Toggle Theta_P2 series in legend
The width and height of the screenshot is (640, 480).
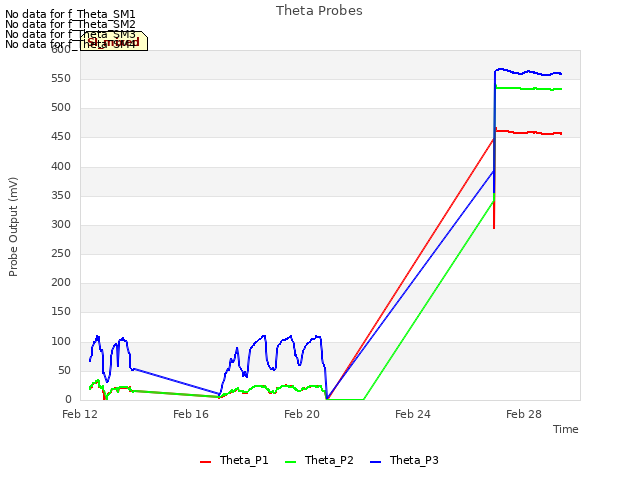point(319,460)
